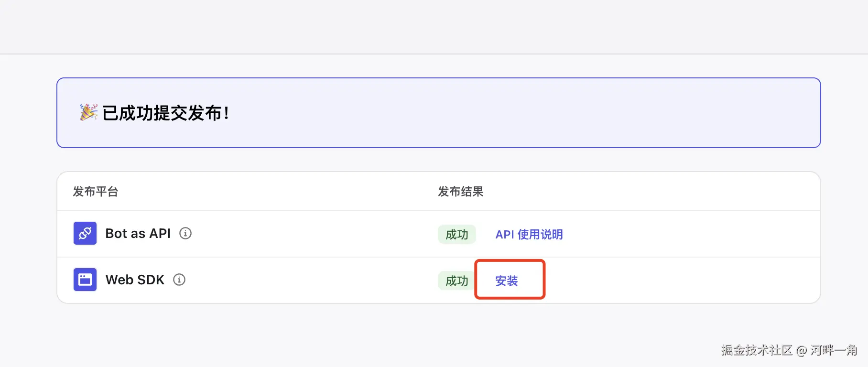Click the Web SDK platform name
This screenshot has height=367, width=868.
click(135, 280)
